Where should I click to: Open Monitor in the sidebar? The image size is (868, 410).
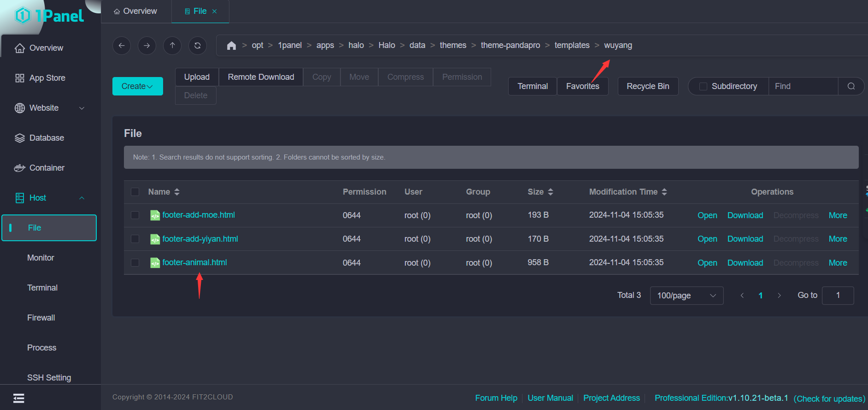41,258
